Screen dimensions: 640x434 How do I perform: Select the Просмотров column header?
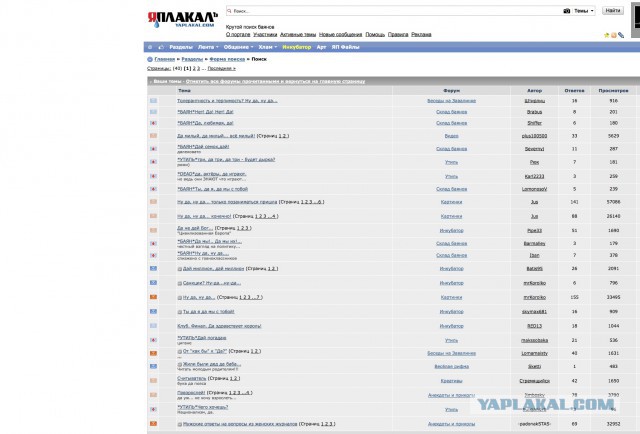point(613,90)
